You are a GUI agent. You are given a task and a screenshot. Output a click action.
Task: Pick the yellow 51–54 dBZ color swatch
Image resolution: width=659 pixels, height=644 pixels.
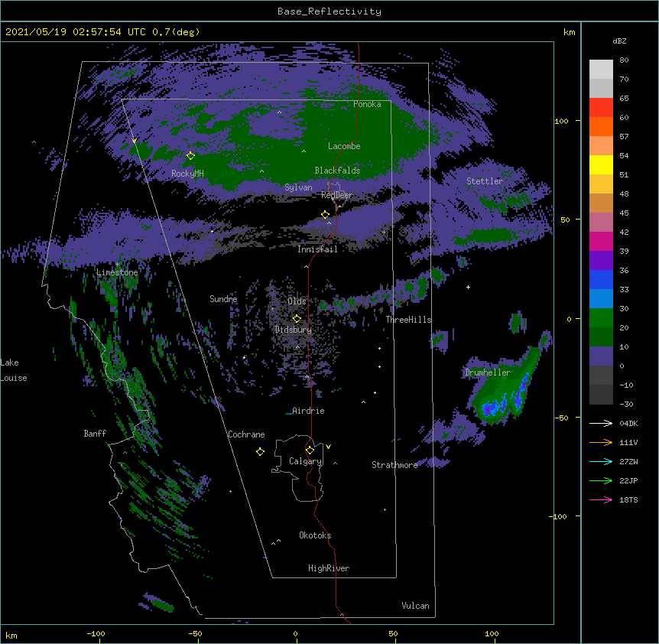pos(601,164)
